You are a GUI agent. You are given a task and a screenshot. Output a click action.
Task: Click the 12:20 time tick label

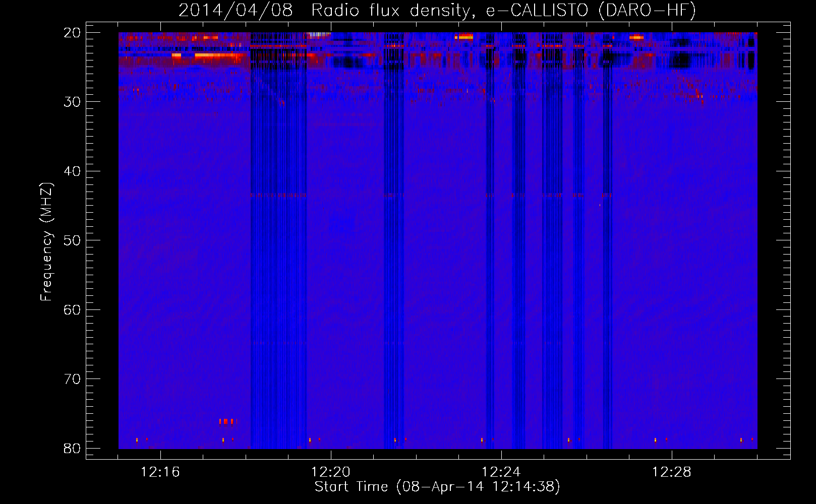point(331,472)
